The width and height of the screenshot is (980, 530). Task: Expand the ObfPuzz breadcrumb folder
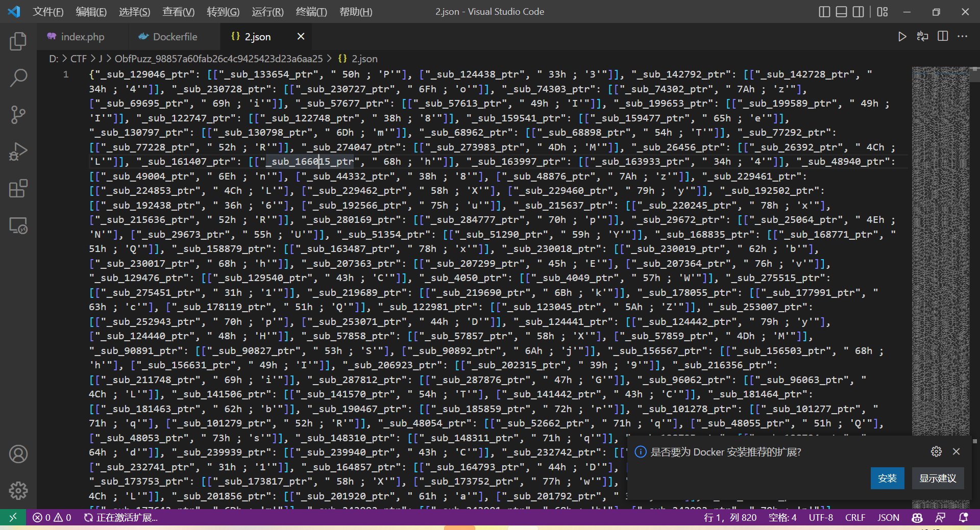tap(218, 59)
